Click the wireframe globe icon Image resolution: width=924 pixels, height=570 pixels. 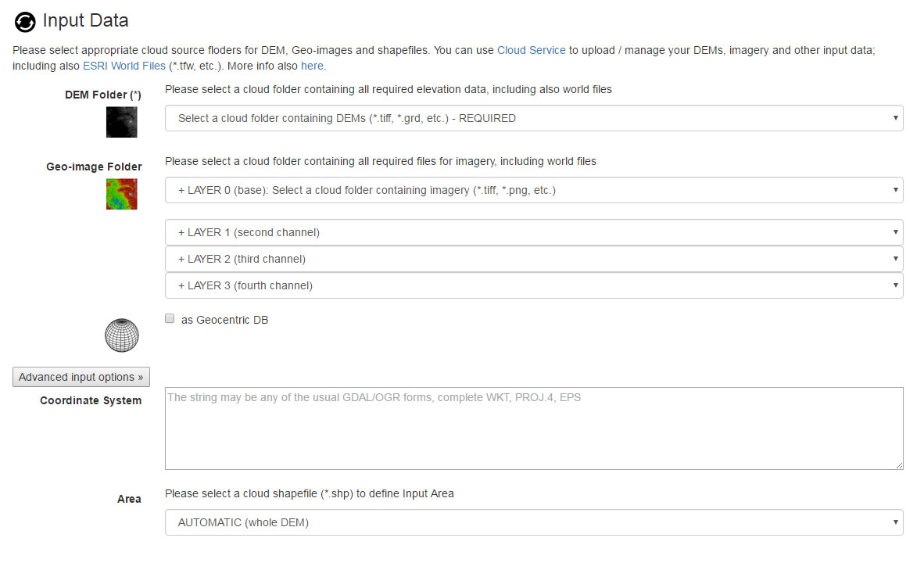click(121, 335)
